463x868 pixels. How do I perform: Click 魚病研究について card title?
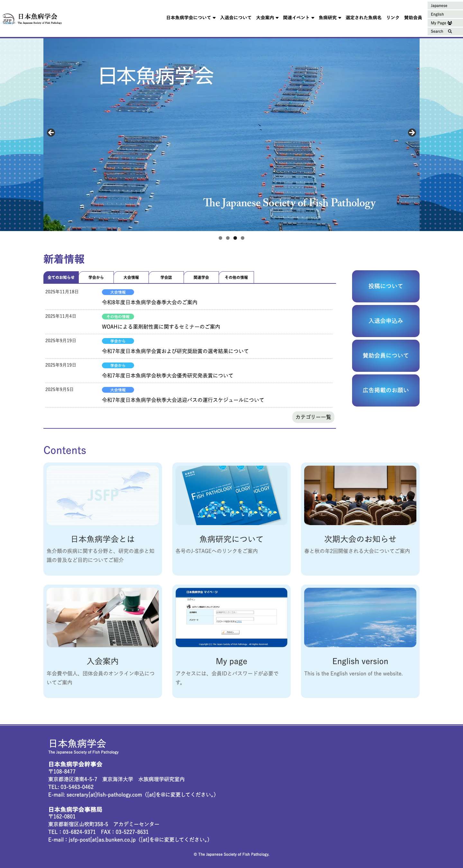point(231,539)
